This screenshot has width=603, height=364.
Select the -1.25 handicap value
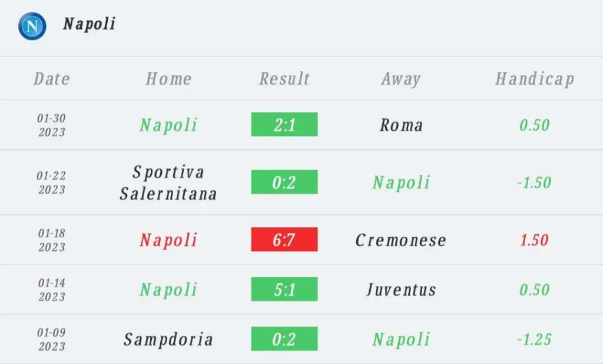point(534,339)
